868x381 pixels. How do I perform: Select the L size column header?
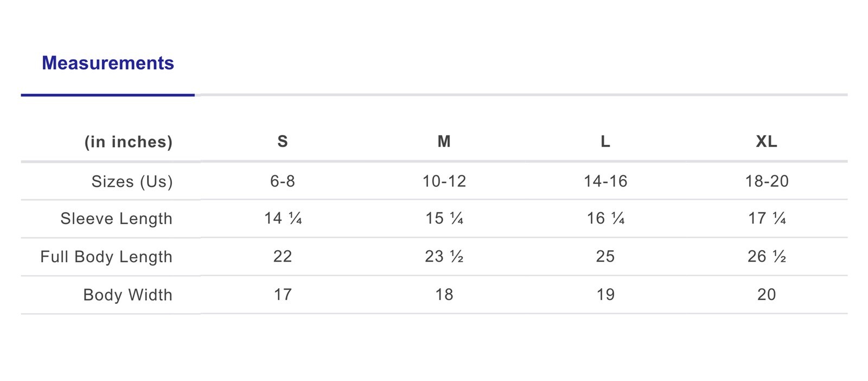click(605, 142)
